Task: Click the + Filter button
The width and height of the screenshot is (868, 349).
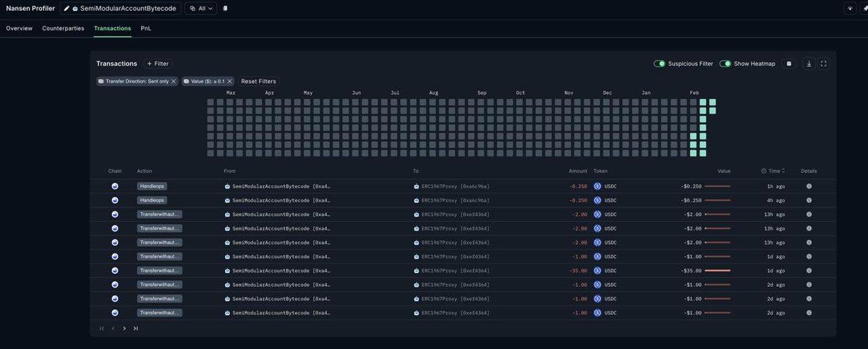Action: (157, 64)
